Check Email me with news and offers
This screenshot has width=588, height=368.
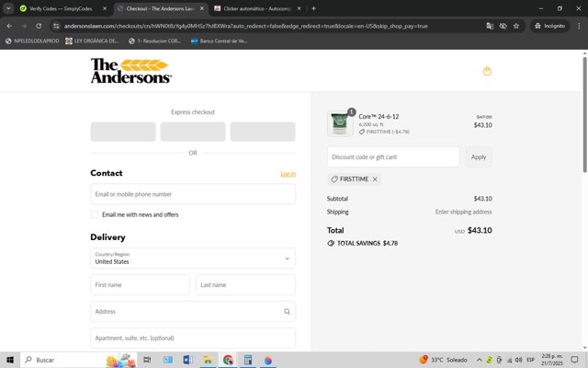(95, 214)
